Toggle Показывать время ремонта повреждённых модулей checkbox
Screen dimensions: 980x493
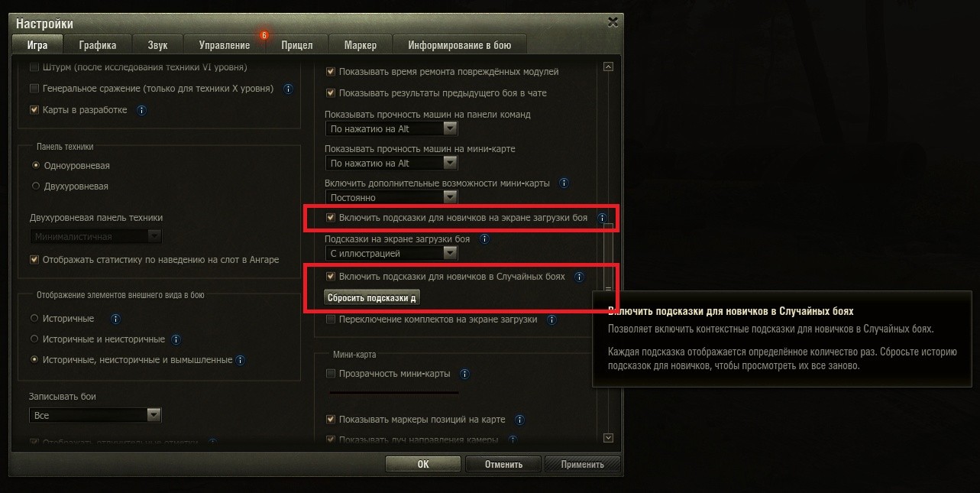click(x=331, y=72)
